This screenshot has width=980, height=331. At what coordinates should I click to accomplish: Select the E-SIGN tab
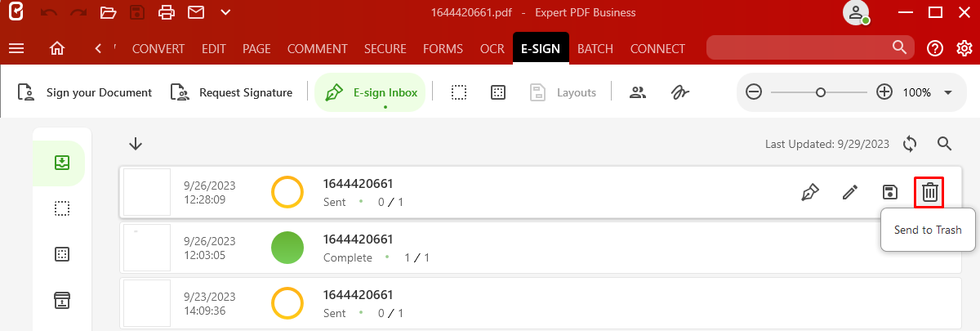click(x=541, y=48)
